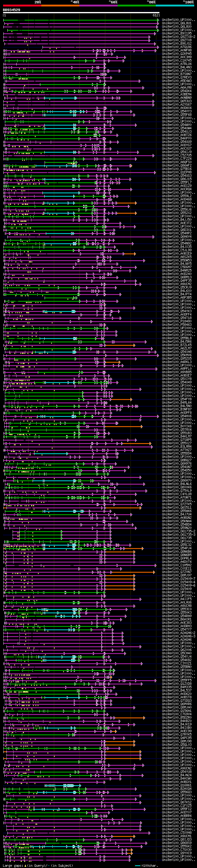
Task: Click hit label UniRef100_Q2KPA5
Action: pos(177,54)
